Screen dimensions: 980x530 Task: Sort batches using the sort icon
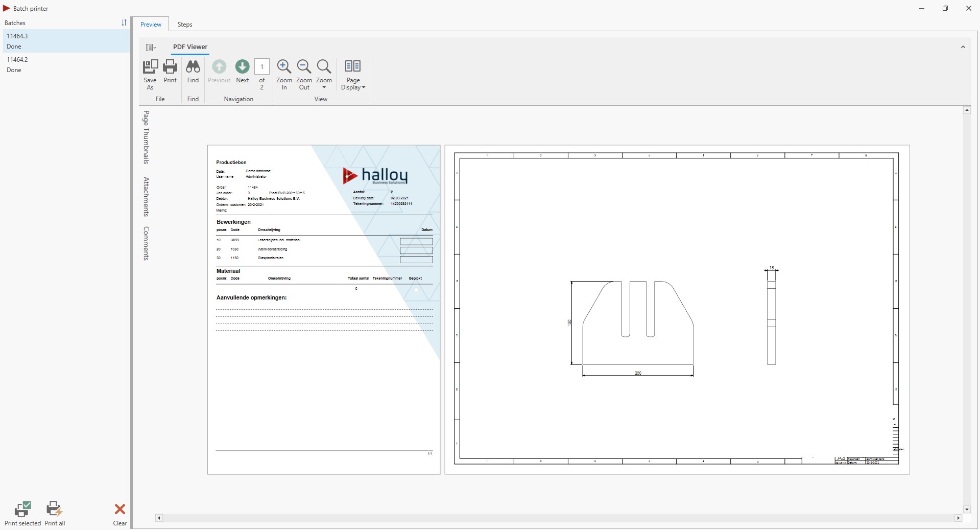point(124,22)
